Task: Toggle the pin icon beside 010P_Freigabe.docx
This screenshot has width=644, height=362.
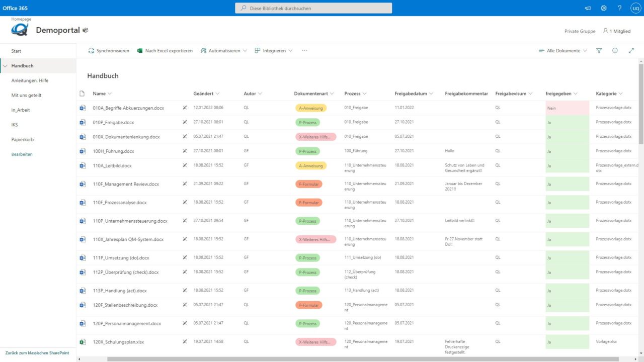Action: click(x=185, y=122)
